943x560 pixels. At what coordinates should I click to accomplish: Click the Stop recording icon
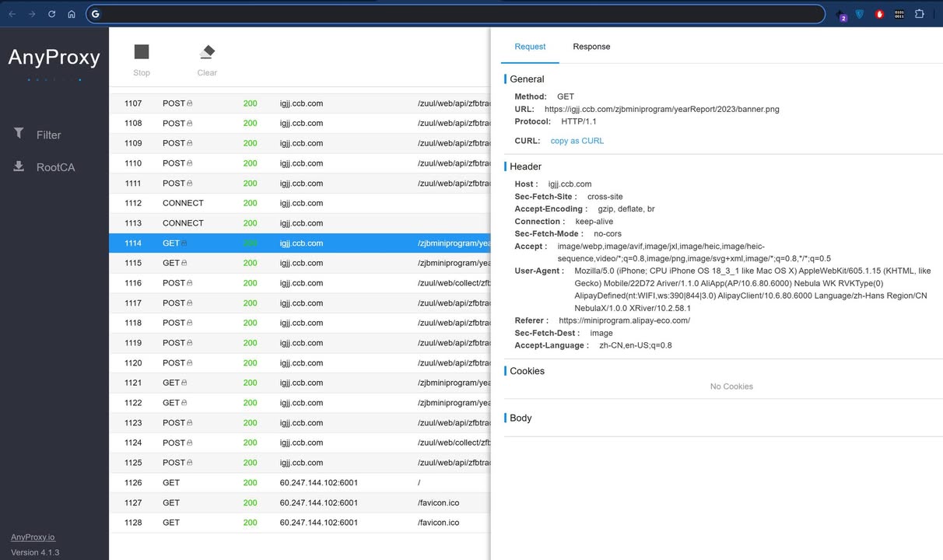point(141,53)
